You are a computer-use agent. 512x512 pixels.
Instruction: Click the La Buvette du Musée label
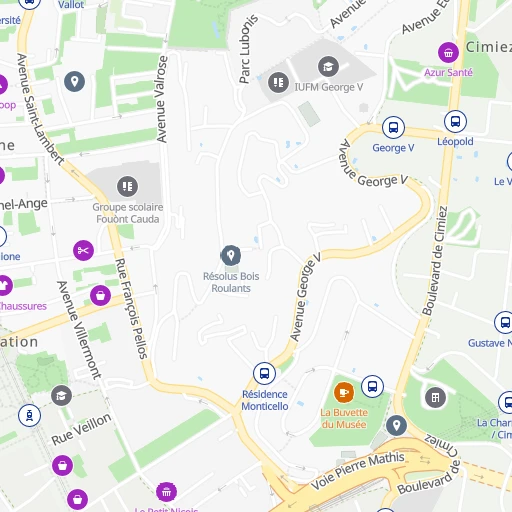pyautogui.click(x=344, y=418)
